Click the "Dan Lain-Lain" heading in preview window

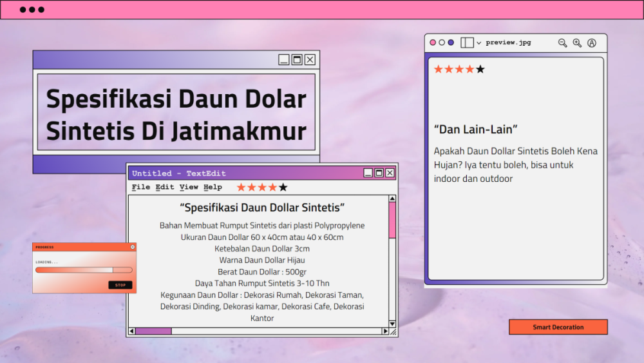pos(476,130)
